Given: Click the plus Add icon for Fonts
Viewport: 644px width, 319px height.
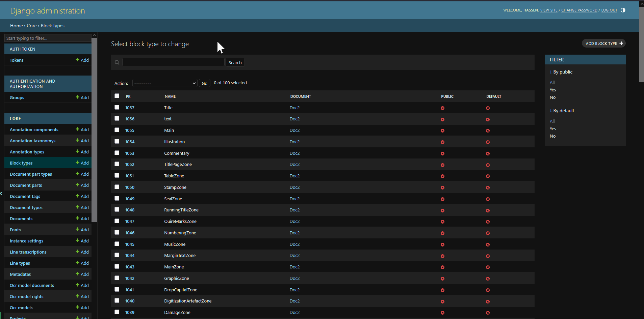Looking at the screenshot, I should [x=77, y=229].
